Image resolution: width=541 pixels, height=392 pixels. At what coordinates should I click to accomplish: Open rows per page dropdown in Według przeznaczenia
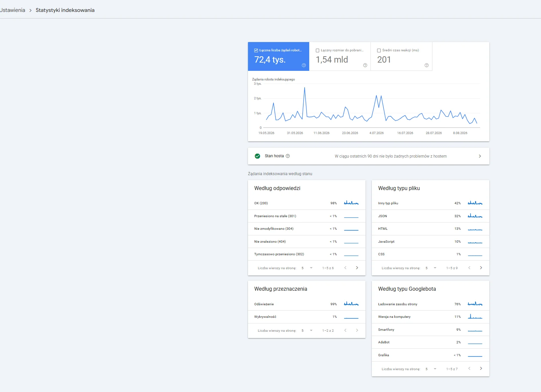click(x=307, y=330)
